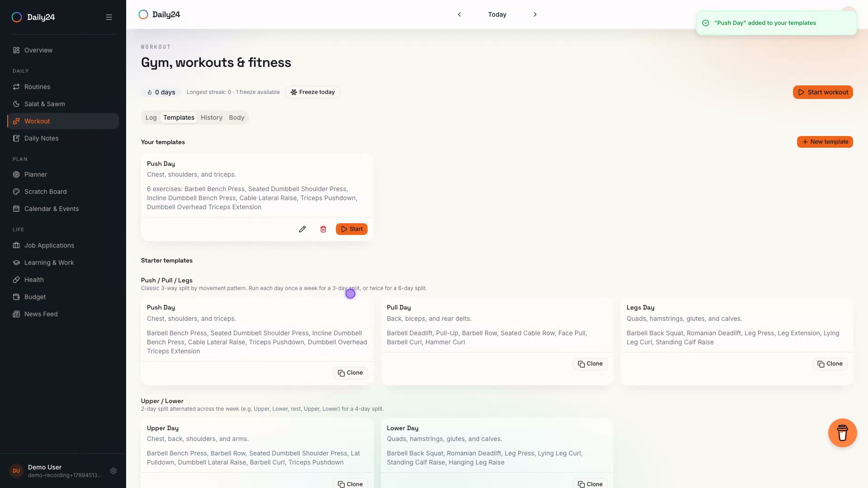This screenshot has width=868, height=488.
Task: Open Routines page in sidebar
Action: (63, 87)
